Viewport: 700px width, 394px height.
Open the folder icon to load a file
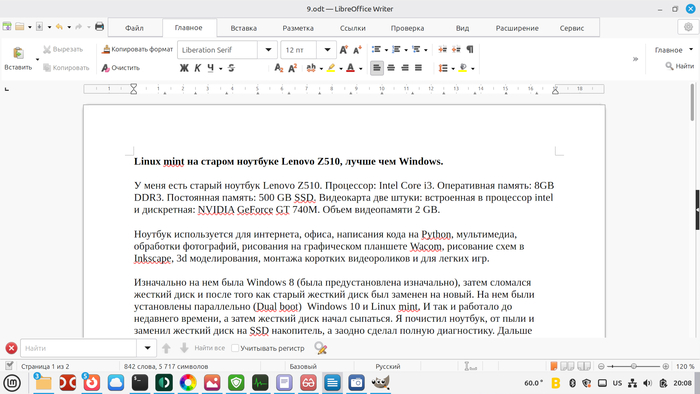click(x=20, y=27)
